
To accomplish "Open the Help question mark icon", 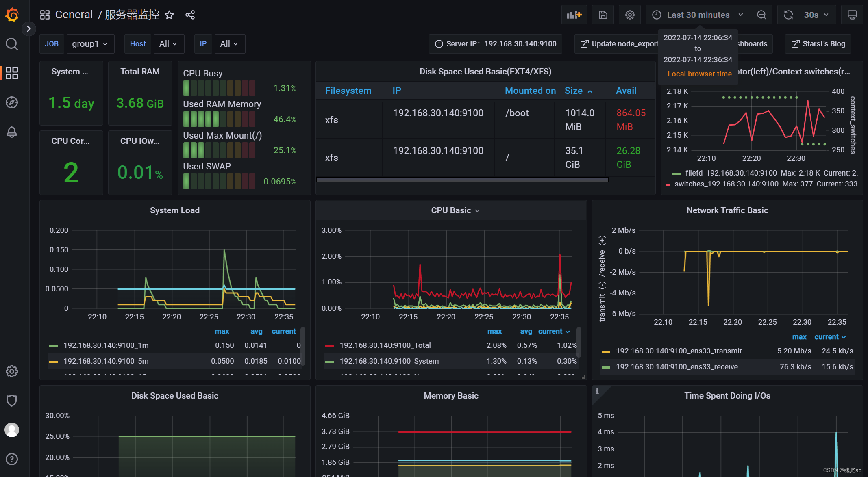I will tap(12, 459).
